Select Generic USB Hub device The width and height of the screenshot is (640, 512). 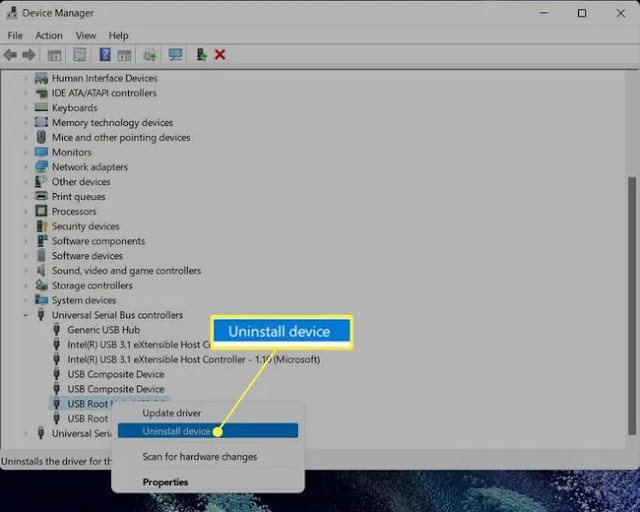pyautogui.click(x=104, y=329)
